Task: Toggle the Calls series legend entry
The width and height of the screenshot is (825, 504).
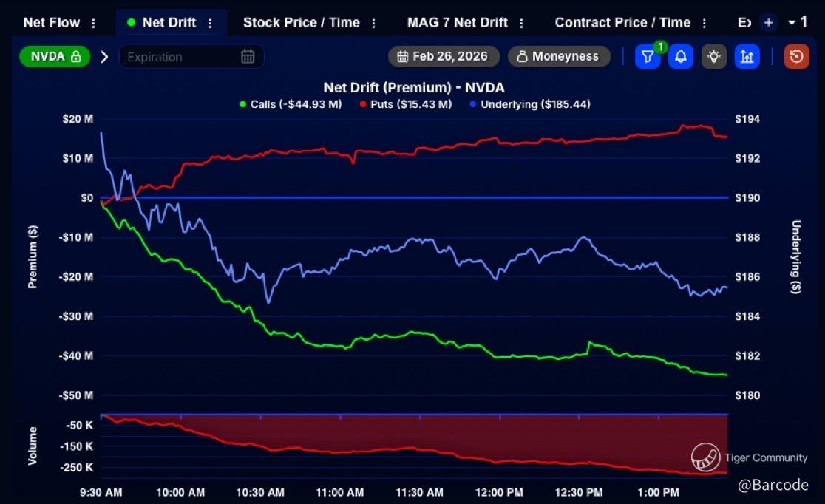Action: (291, 104)
